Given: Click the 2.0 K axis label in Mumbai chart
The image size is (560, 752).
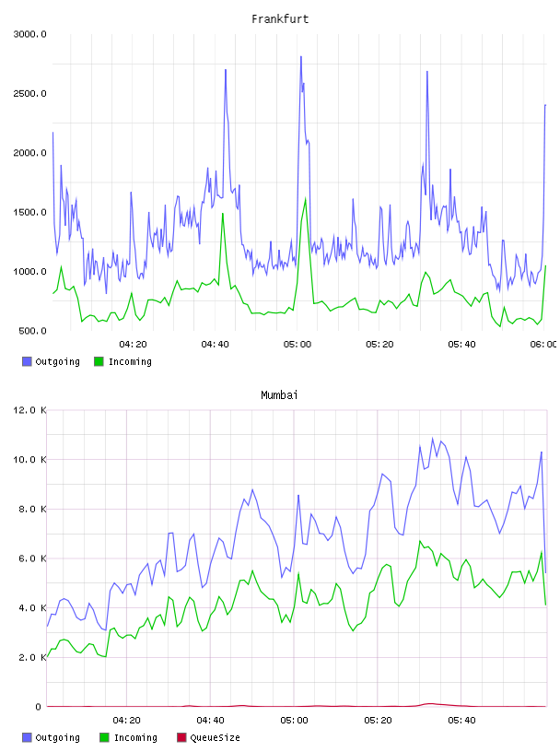Looking at the screenshot, I should (x=32, y=657).
